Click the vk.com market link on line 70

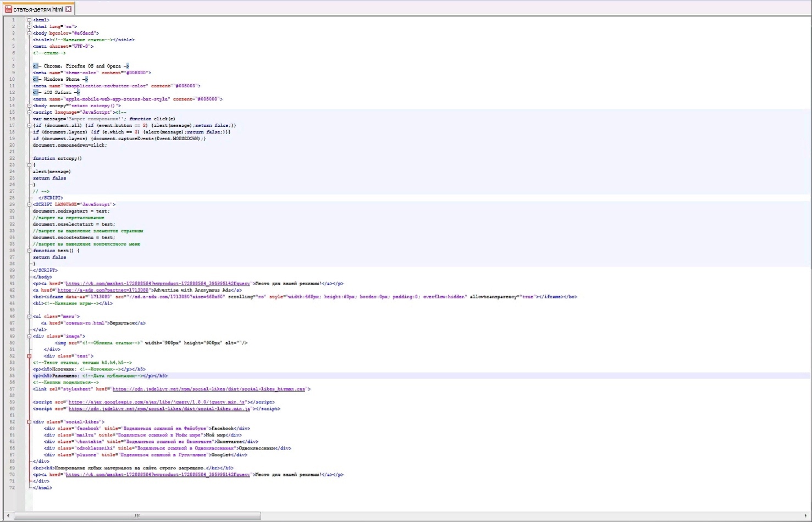pos(158,475)
